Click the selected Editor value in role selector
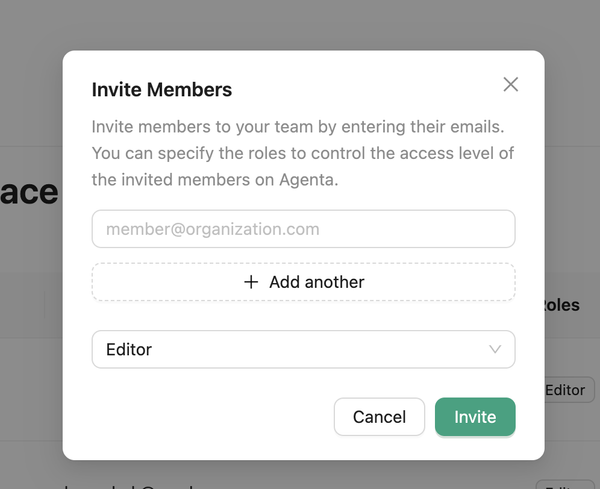Screen dimensions: 600x489 (x=129, y=350)
